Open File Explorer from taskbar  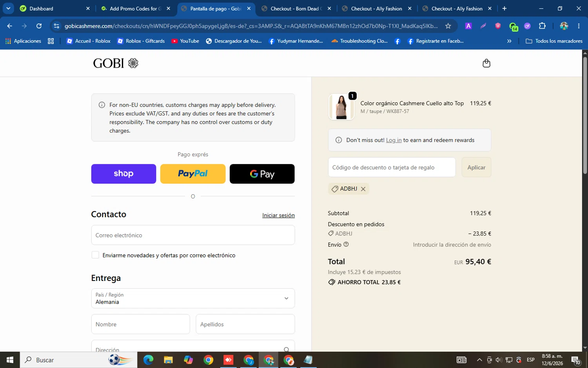168,360
